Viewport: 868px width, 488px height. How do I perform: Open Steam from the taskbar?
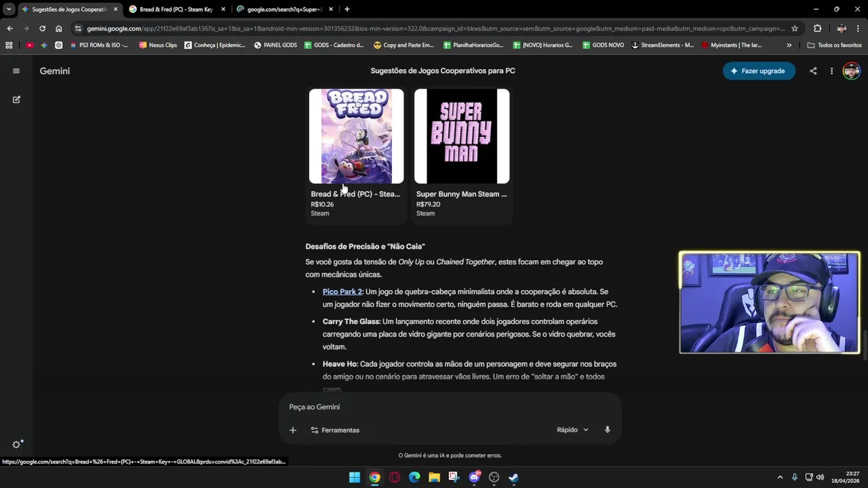[513, 477]
